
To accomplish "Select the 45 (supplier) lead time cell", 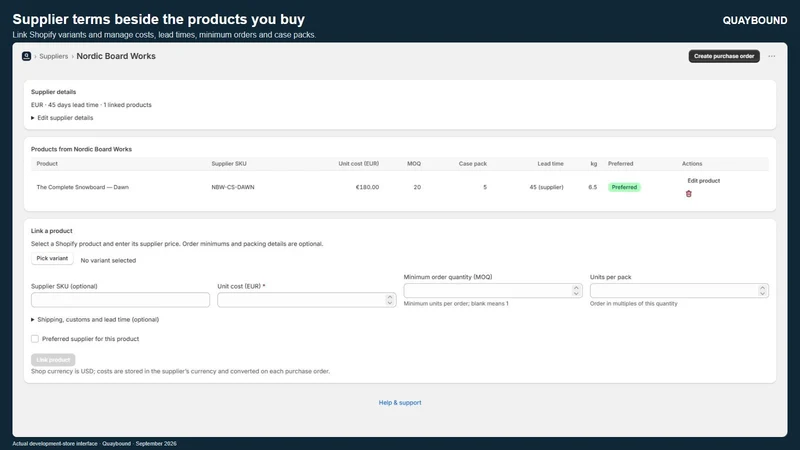I will pos(546,187).
